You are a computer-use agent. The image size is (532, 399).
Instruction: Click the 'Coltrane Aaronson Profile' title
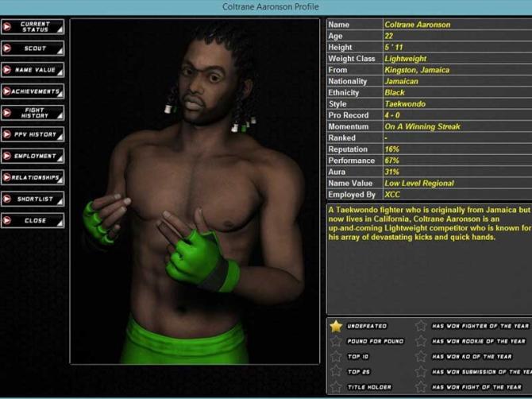click(x=271, y=7)
